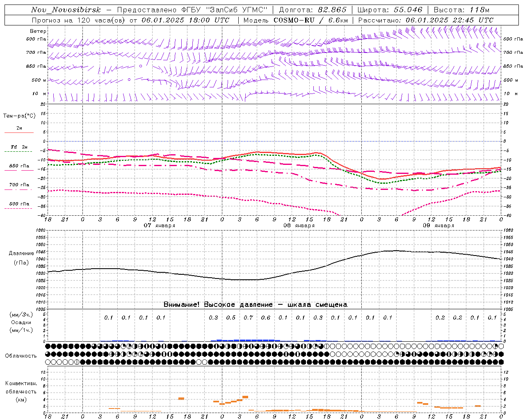Image resolution: width=525 pixels, height=420 pixels.
Task: Click the forecast start 06.01.2025 18:00 UTC
Action: pyautogui.click(x=185, y=20)
